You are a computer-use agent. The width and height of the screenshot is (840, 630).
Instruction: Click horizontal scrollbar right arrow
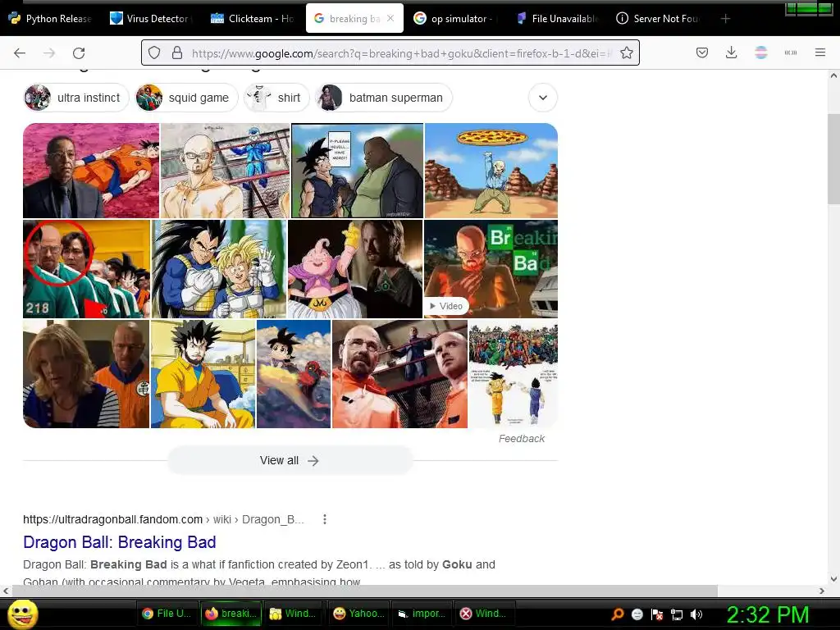pyautogui.click(x=822, y=591)
